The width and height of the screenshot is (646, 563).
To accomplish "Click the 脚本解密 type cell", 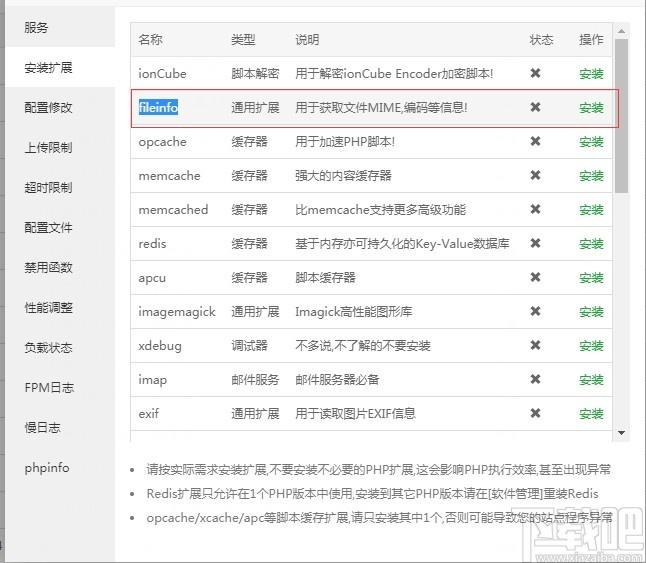I will (255, 74).
